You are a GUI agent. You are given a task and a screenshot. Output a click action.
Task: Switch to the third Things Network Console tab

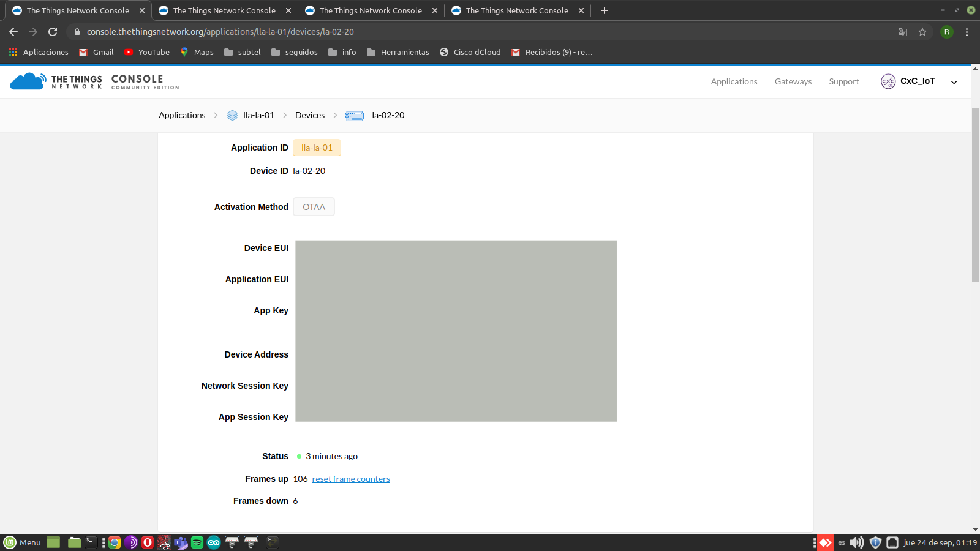pyautogui.click(x=371, y=10)
